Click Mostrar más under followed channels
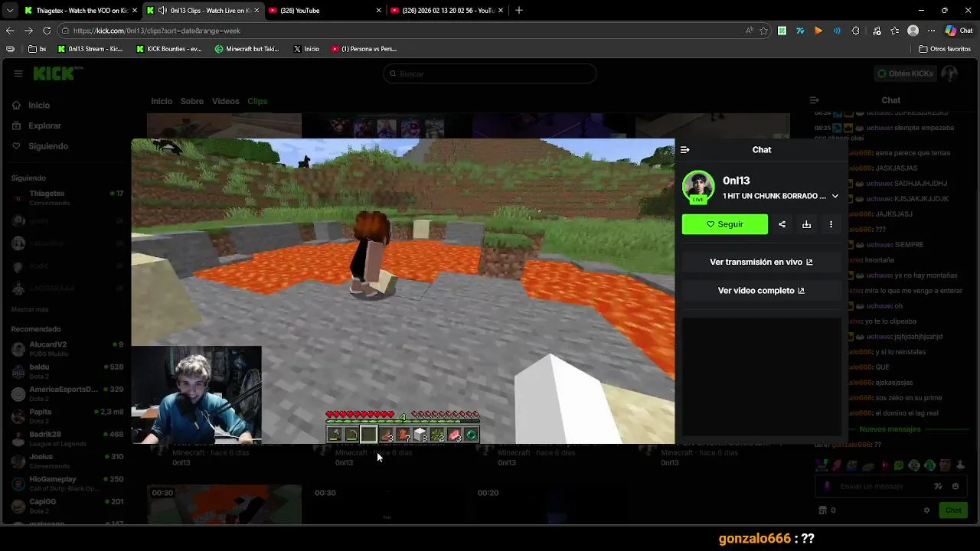 pyautogui.click(x=30, y=309)
